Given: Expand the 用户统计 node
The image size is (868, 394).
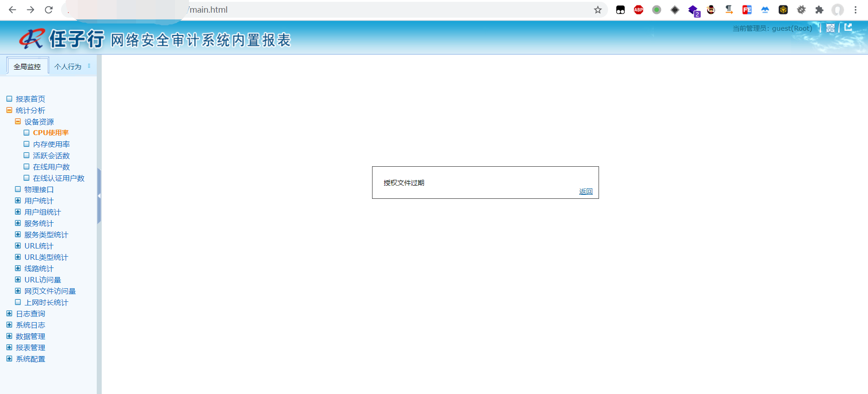Looking at the screenshot, I should coord(18,201).
